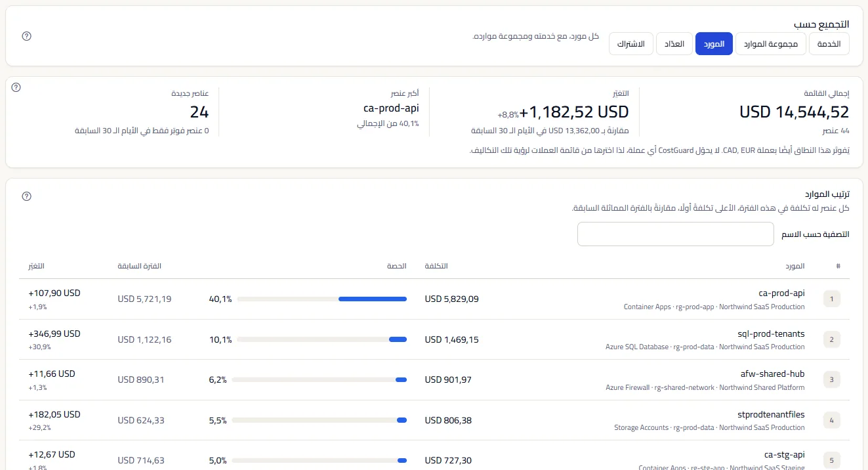The width and height of the screenshot is (868, 470).
Task: Click the 40,1% من الإجمالي label
Action: click(x=388, y=123)
